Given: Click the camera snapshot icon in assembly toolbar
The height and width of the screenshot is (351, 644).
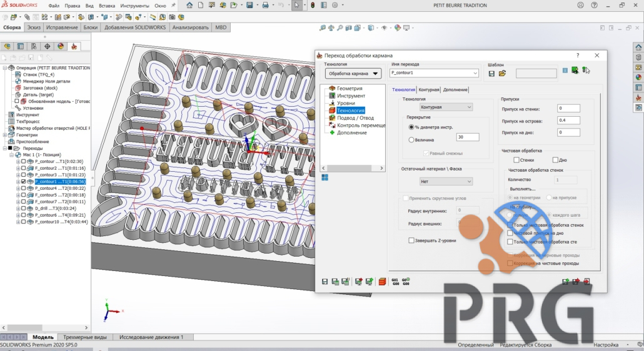Looking at the screenshot, I should point(172,17).
